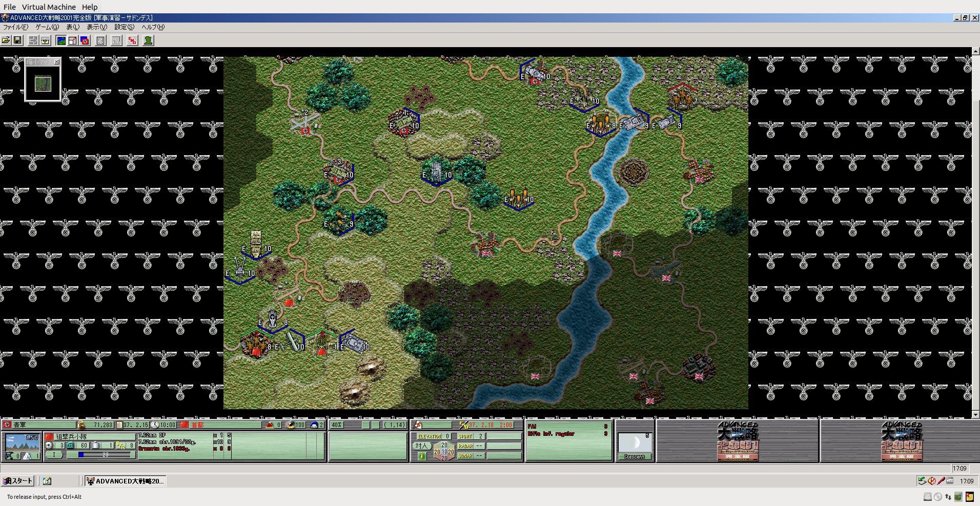The image size is (980, 506).
Task: Click the 40% zoom field
Action: pos(336,425)
